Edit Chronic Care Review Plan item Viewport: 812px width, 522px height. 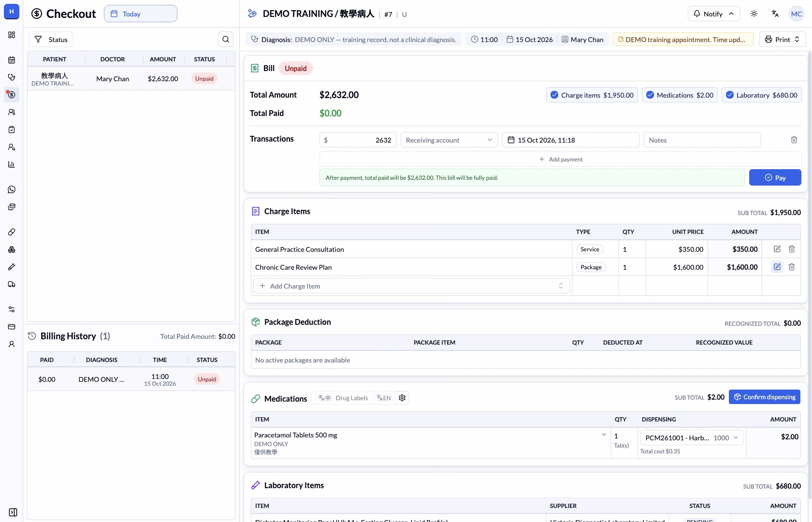click(x=777, y=267)
